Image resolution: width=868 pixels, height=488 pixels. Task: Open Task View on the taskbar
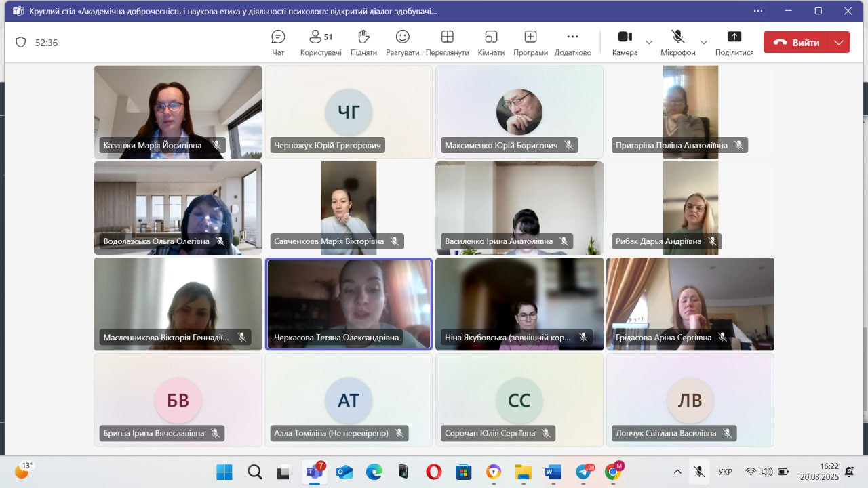pyautogui.click(x=284, y=472)
